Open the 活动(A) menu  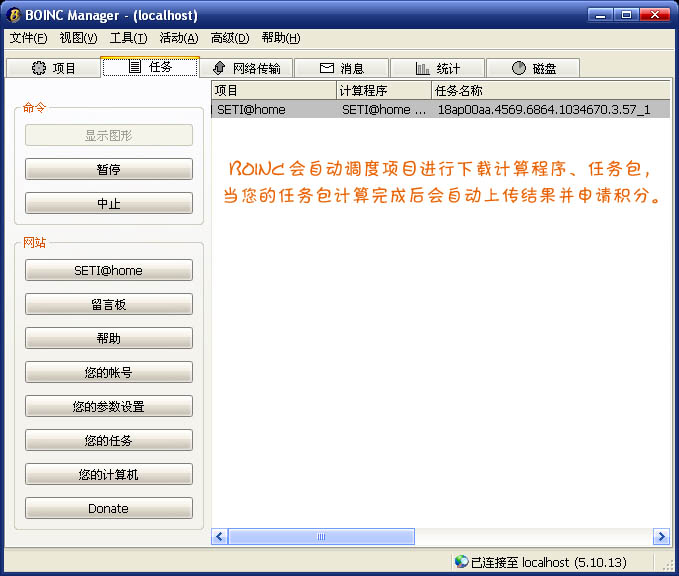(179, 38)
